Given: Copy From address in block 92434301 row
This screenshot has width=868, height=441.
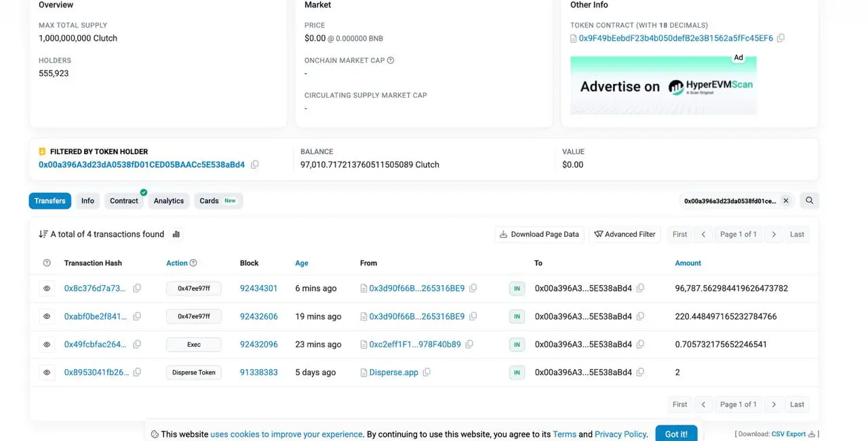Looking at the screenshot, I should 473,288.
